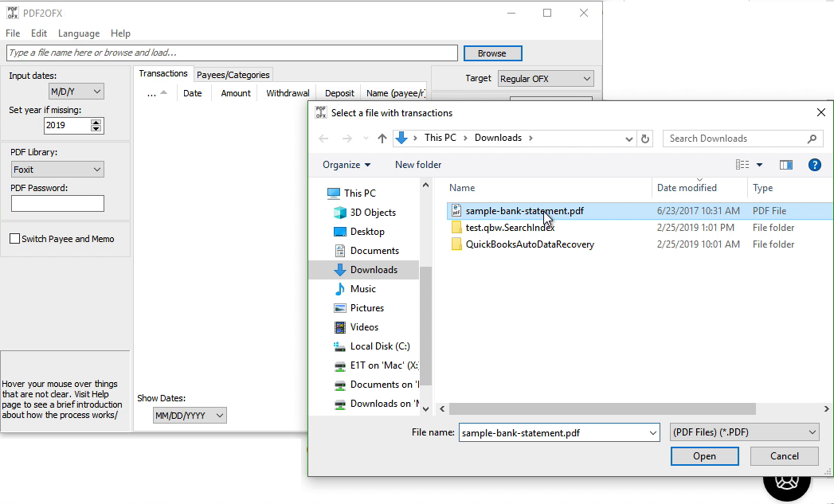Open the Organize dropdown menu
Viewport: 834px width, 504px height.
pyautogui.click(x=347, y=165)
